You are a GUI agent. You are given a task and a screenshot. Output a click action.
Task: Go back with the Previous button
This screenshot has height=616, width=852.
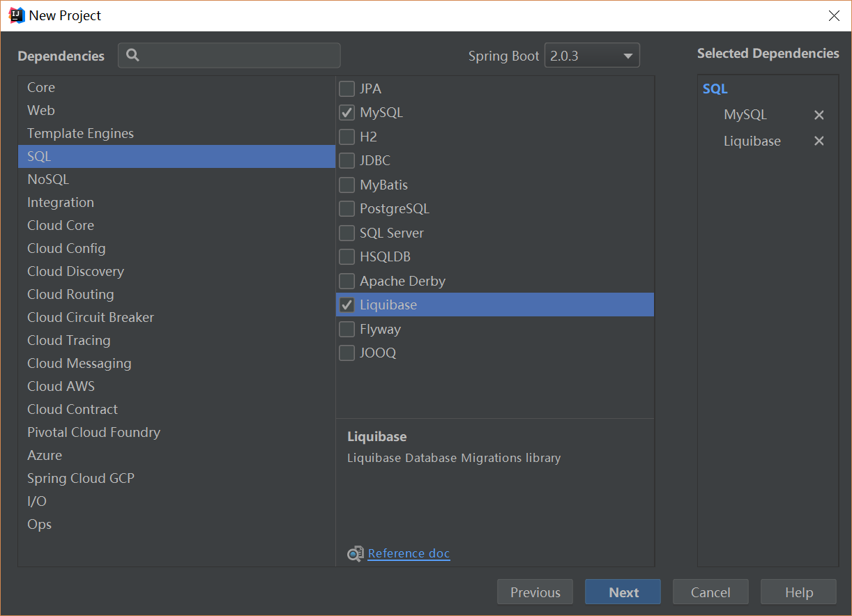(x=535, y=592)
